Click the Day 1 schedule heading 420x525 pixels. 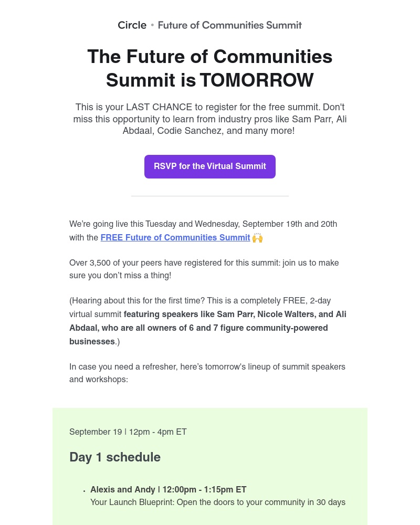point(115,457)
